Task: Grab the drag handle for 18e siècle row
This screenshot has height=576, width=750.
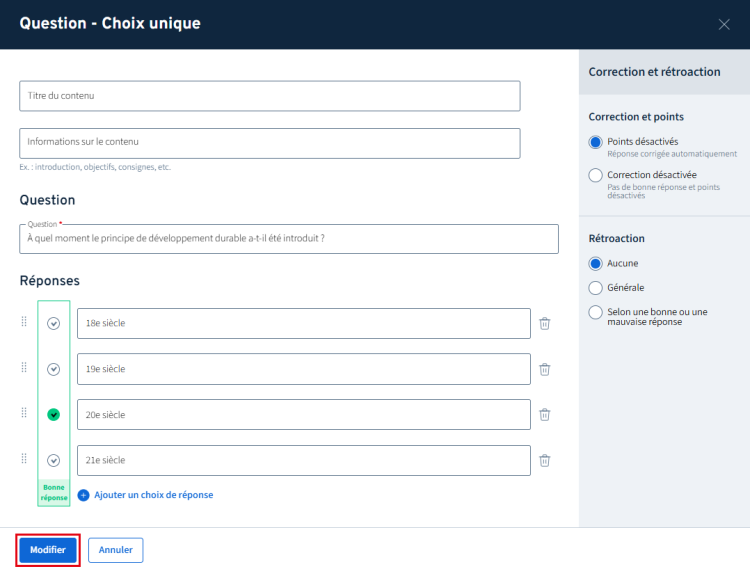Action: point(24,322)
